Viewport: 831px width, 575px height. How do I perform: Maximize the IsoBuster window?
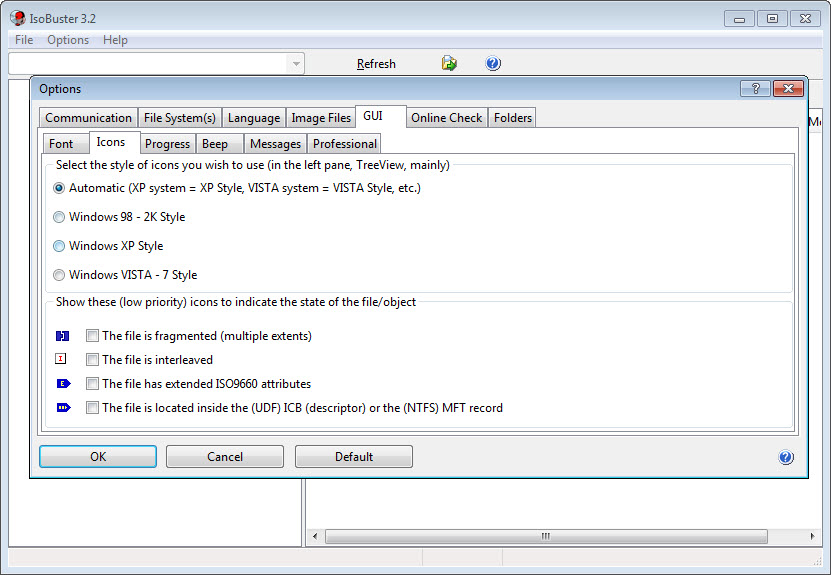pos(772,19)
